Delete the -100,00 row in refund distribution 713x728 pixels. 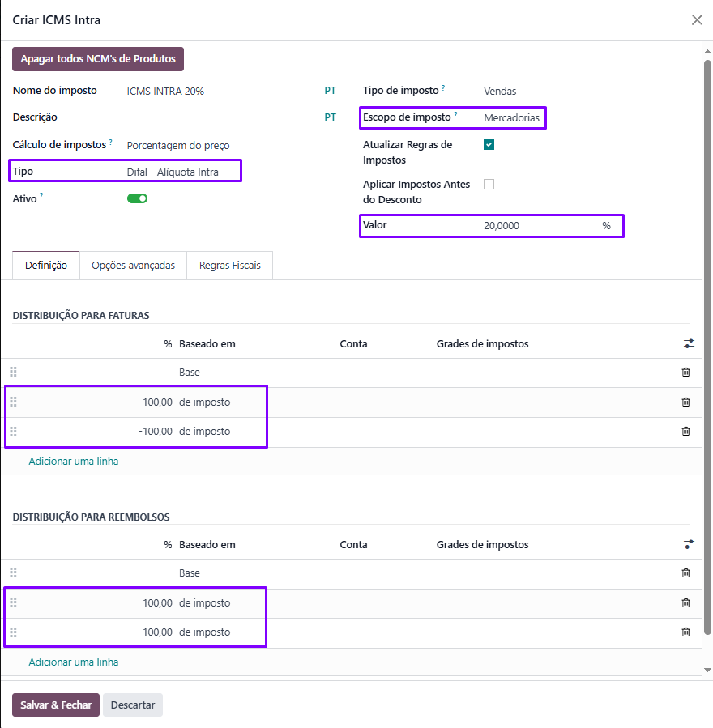pyautogui.click(x=685, y=632)
